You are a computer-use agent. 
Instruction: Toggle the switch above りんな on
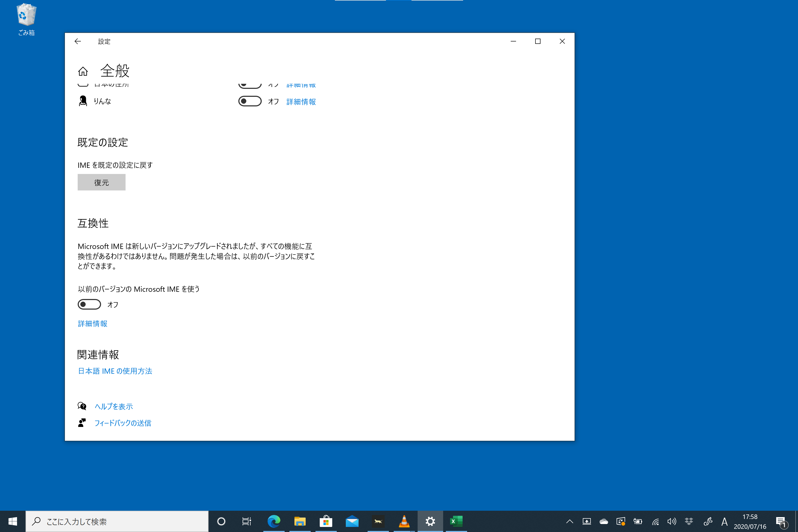tap(250, 85)
